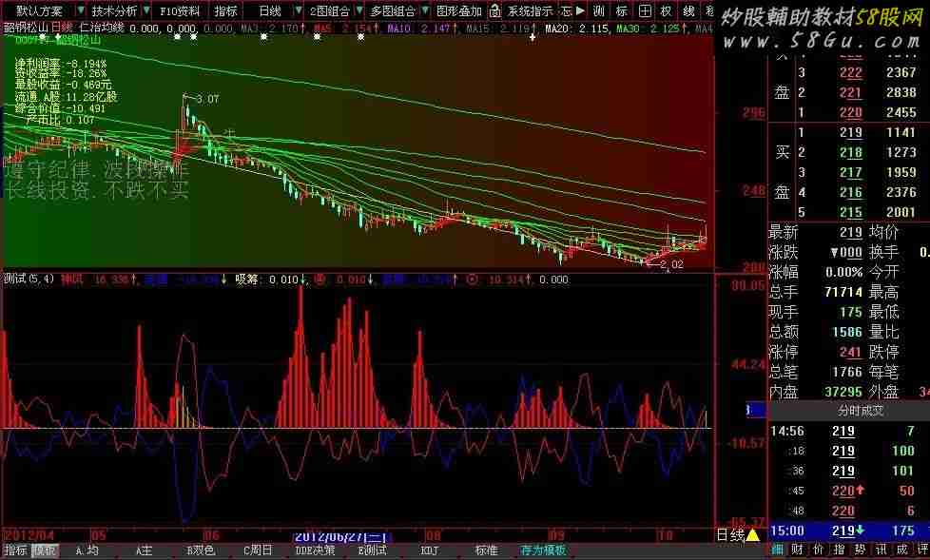The width and height of the screenshot is (930, 560).
Task: Open the 技术分析 menu
Action: point(114,10)
